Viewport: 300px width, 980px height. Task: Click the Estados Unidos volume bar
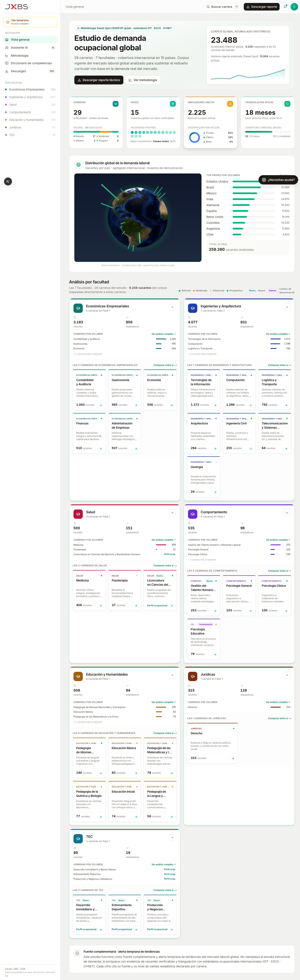click(254, 181)
